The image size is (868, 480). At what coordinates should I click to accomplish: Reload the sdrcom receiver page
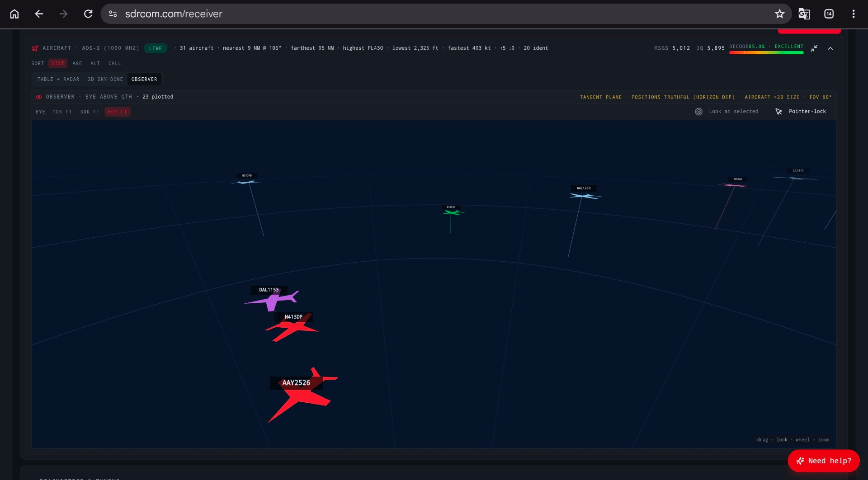pyautogui.click(x=88, y=14)
